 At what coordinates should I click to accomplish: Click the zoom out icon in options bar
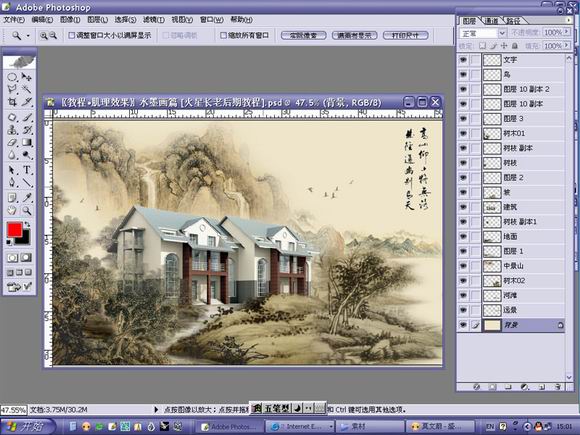(53, 36)
